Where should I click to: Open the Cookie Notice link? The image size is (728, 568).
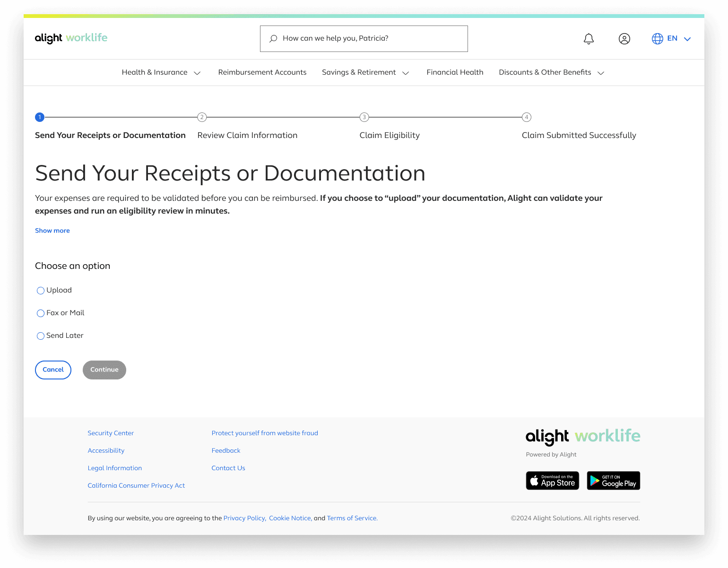290,518
